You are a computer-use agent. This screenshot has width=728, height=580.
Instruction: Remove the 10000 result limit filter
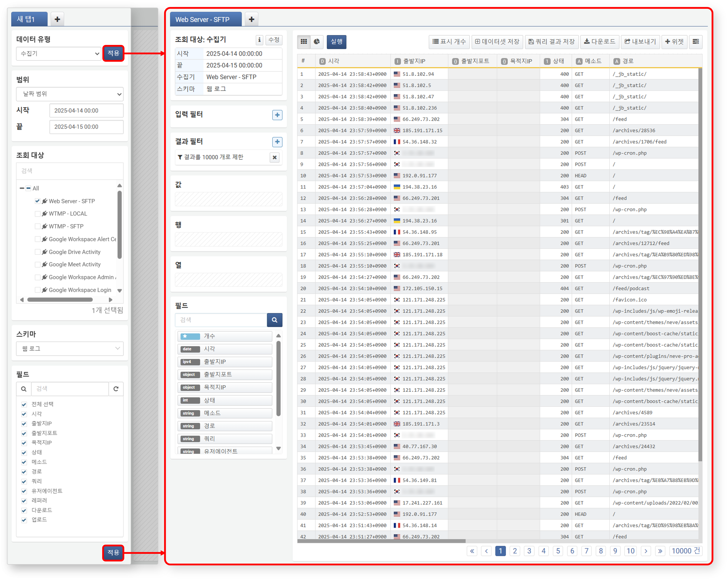point(275,157)
